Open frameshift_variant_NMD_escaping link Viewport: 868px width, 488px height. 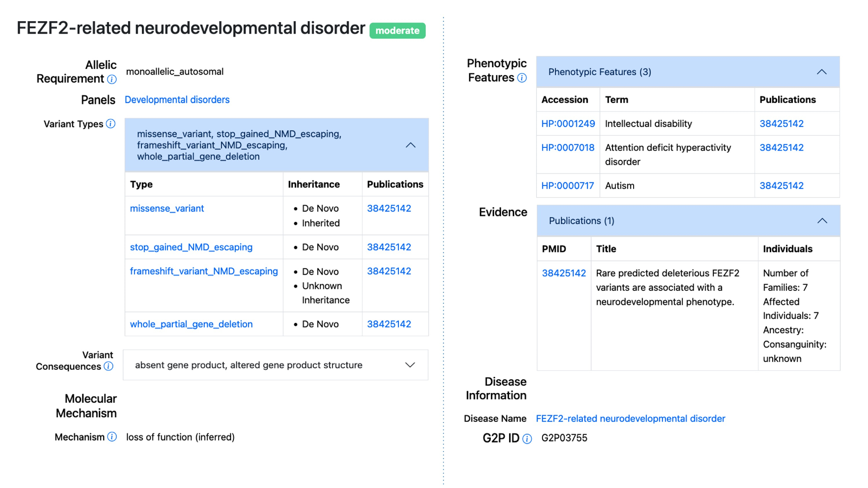pyautogui.click(x=204, y=272)
